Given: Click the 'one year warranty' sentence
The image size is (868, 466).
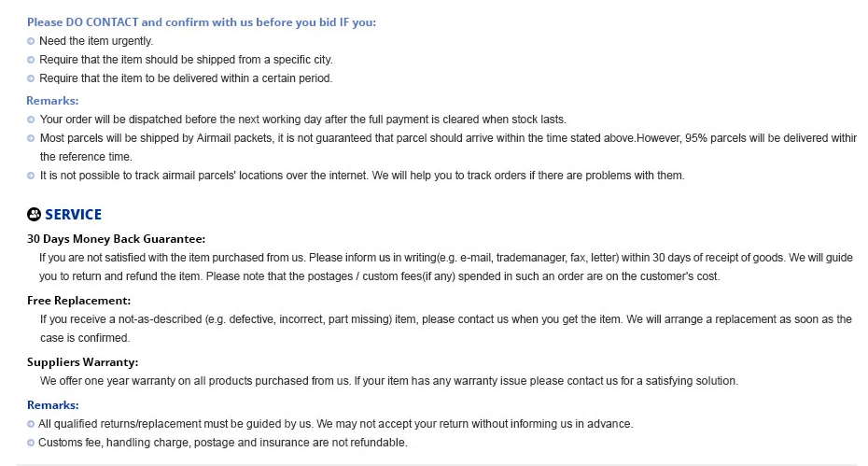Looking at the screenshot, I should pos(388,381).
